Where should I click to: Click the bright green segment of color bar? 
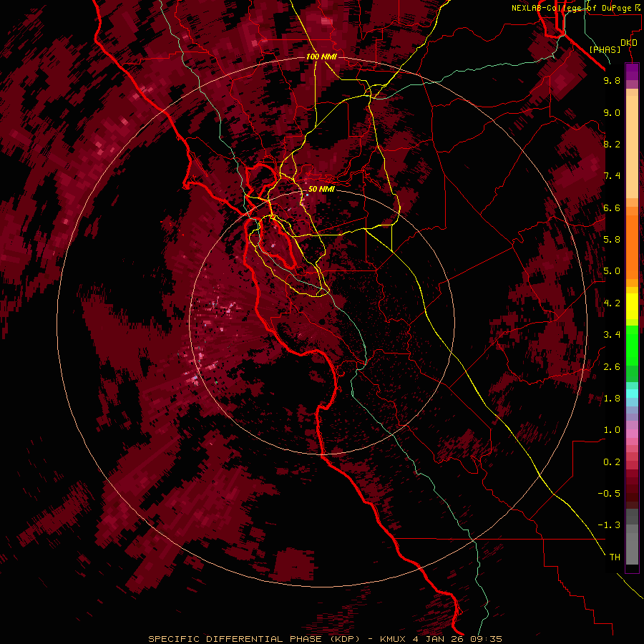632,346
